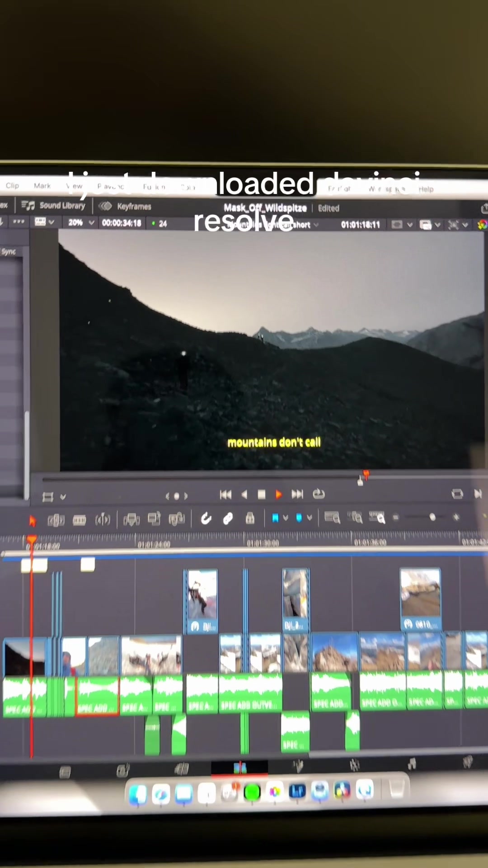This screenshot has width=488, height=868.
Task: Activate the Trim Edit Mode tool
Action: 56,520
